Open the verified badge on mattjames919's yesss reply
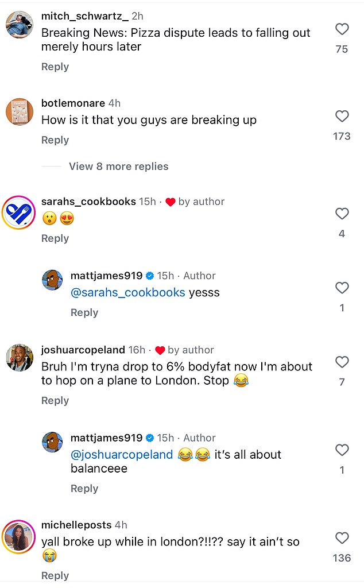Screen dimensions: 364x588 coord(150,276)
